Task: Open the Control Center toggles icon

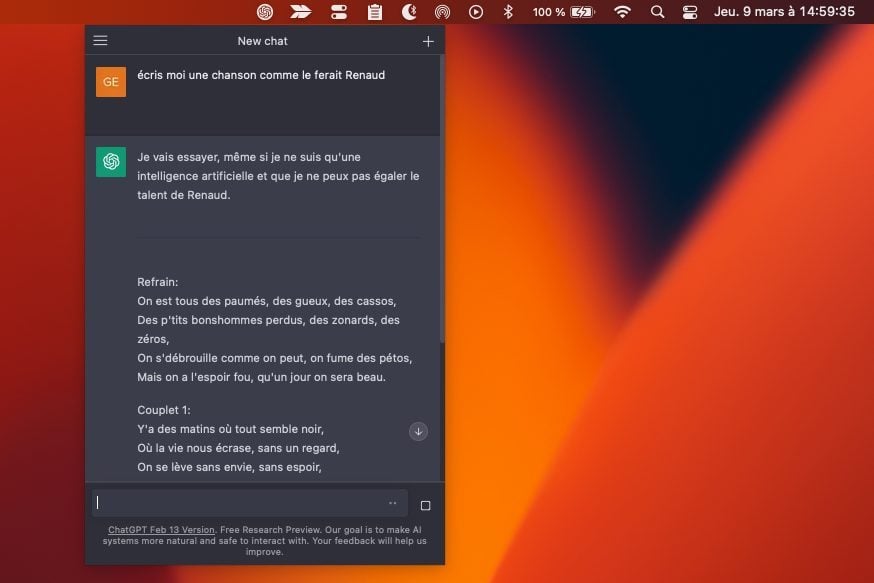Action: [690, 12]
